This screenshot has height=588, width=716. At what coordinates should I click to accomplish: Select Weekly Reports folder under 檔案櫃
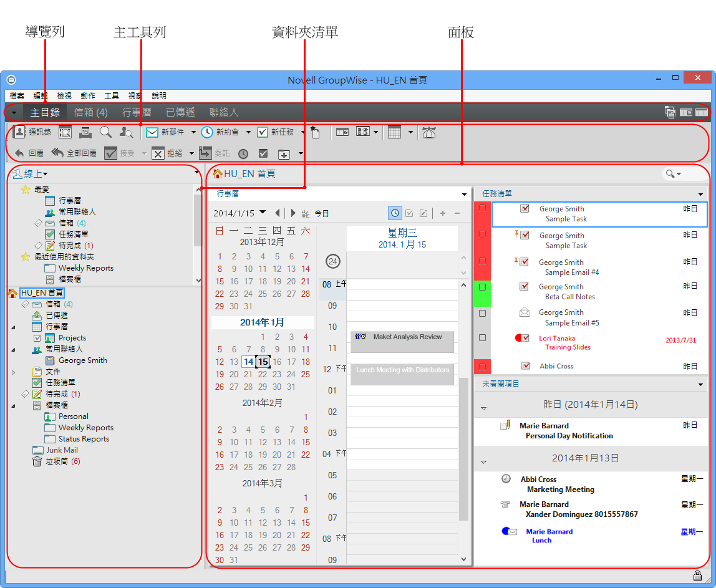86,428
